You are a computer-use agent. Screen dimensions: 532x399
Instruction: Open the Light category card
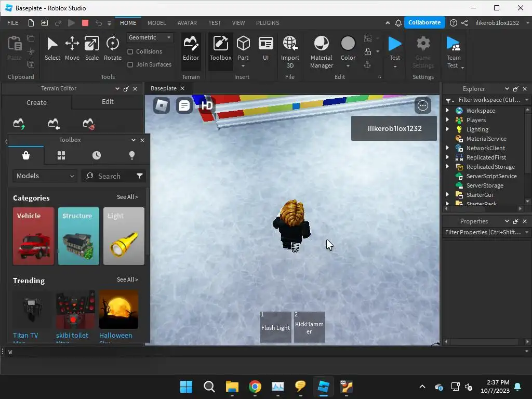tap(124, 236)
